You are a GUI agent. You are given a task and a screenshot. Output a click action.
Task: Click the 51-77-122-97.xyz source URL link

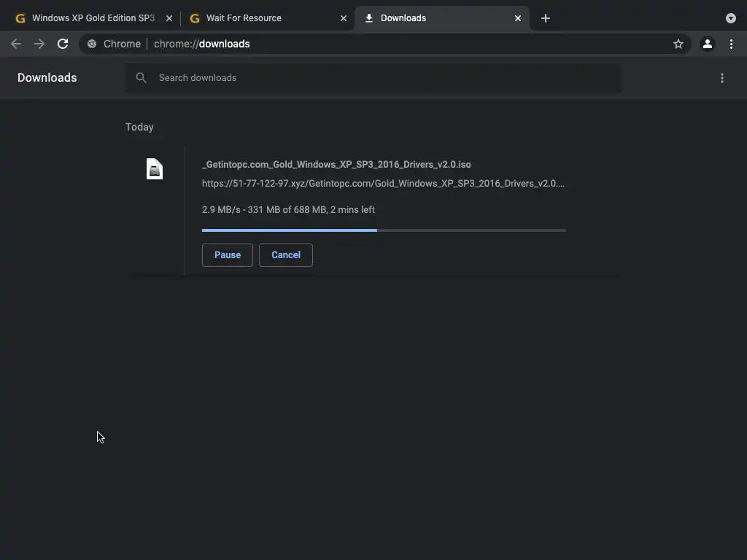[383, 183]
